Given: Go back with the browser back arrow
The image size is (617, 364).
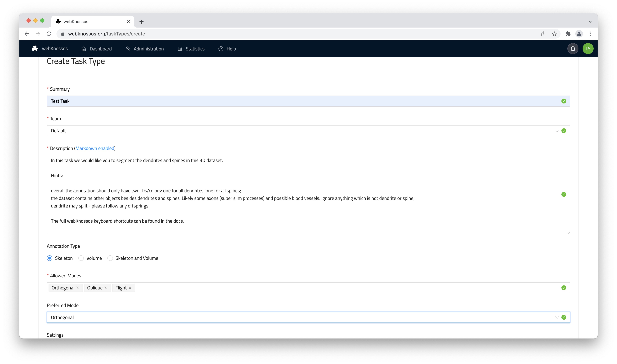Looking at the screenshot, I should 27,34.
